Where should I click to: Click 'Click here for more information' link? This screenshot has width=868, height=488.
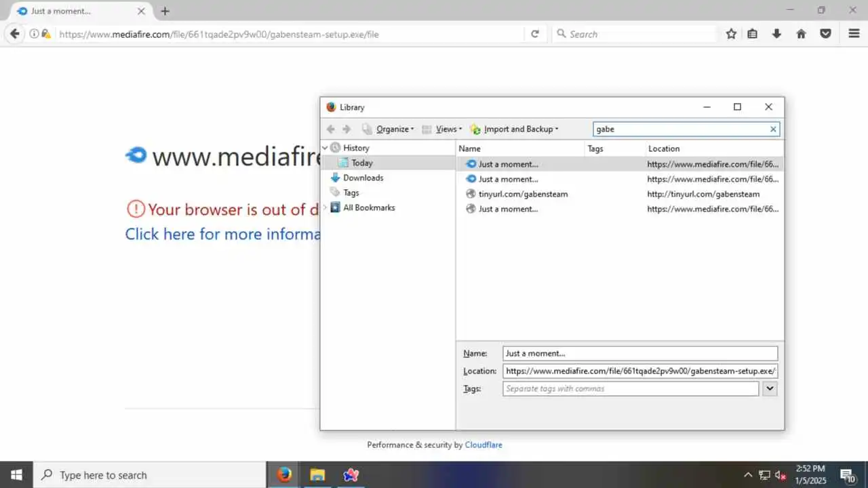223,234
